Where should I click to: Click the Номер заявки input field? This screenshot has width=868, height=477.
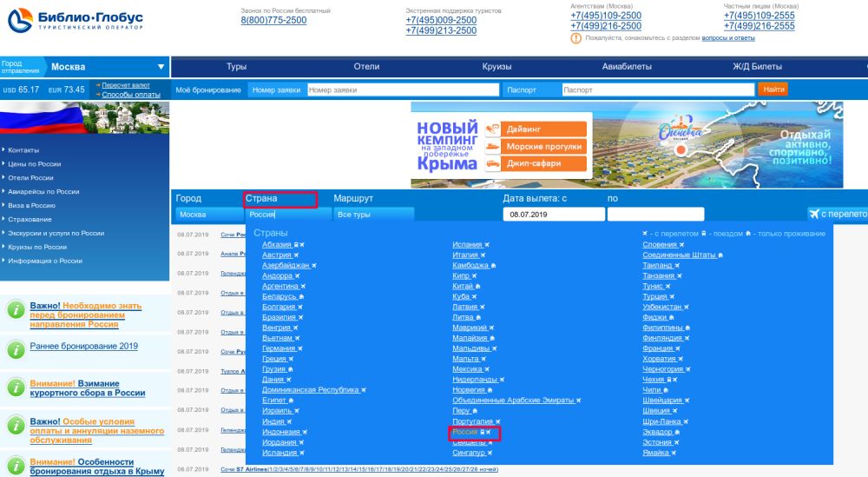coord(403,89)
